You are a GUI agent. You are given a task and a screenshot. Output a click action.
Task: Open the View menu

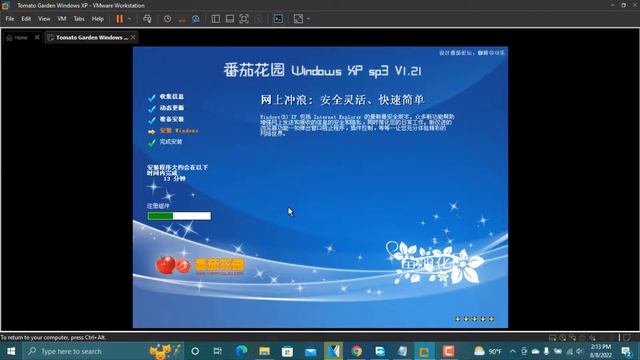(44, 19)
